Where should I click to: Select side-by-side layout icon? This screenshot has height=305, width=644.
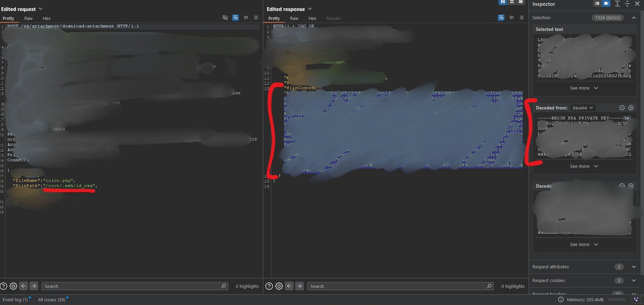coord(503,2)
